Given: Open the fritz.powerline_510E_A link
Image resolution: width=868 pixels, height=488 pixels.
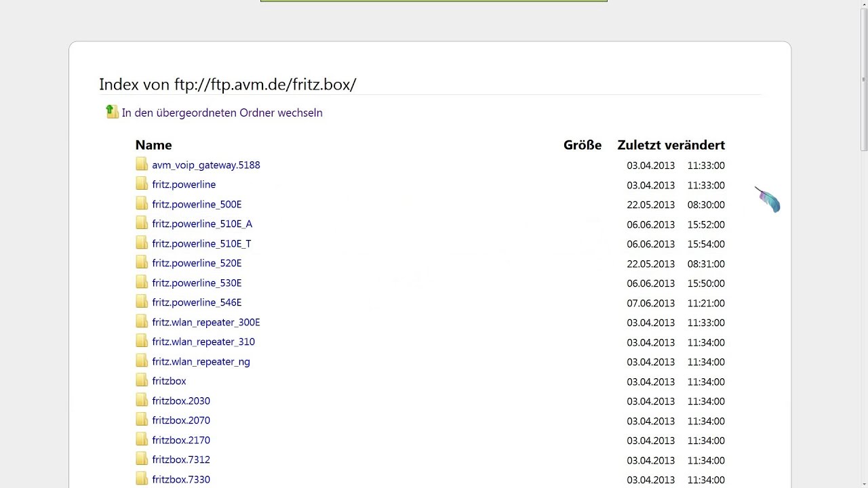Looking at the screenshot, I should [202, 224].
